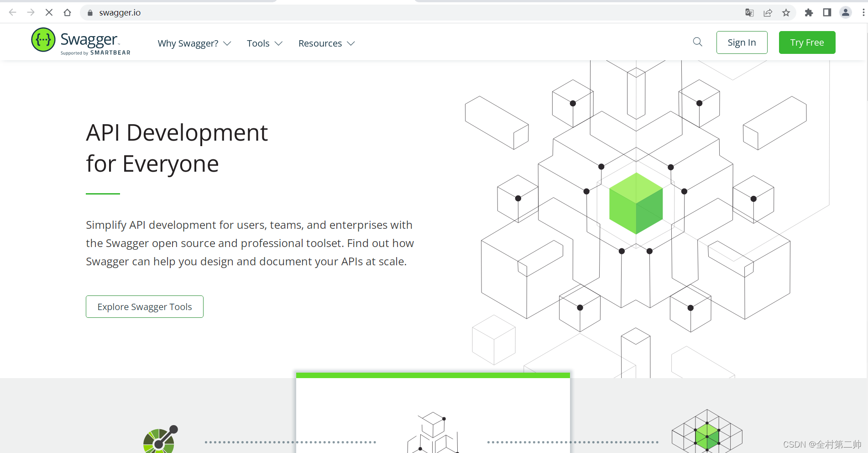Bookmark this page with star icon
This screenshot has height=453, width=868.
786,12
